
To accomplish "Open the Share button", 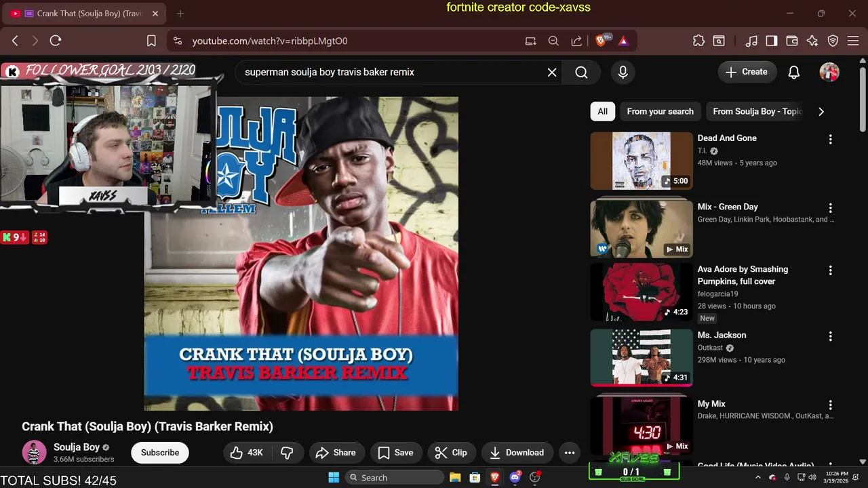I will pos(336,453).
